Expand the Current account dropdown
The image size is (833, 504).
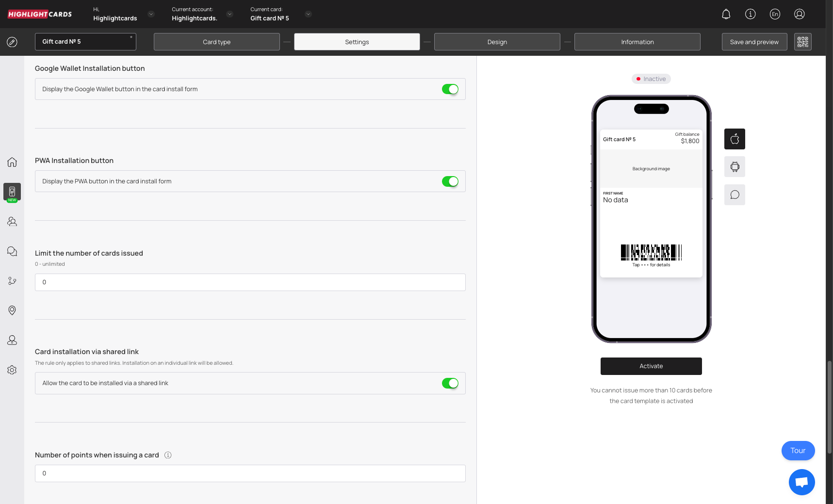point(229,14)
